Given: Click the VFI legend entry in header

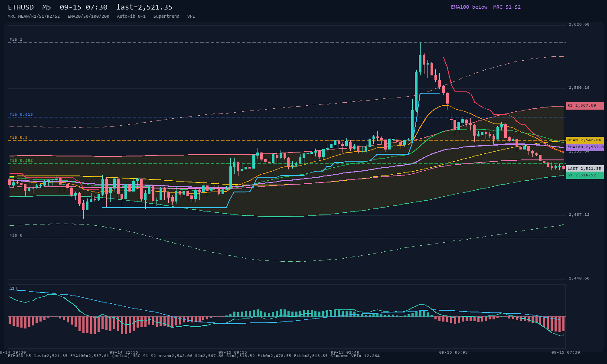Looking at the screenshot, I should [x=191, y=16].
